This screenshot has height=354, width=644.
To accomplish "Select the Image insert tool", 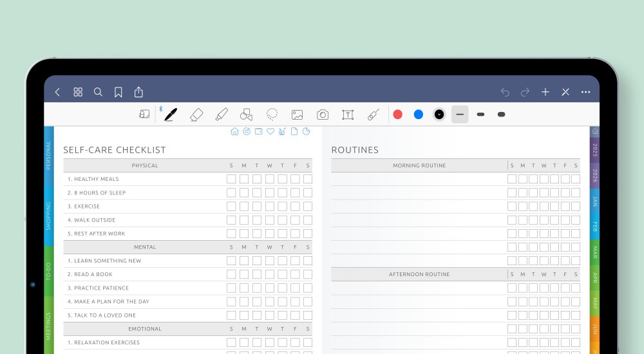I will 297,115.
